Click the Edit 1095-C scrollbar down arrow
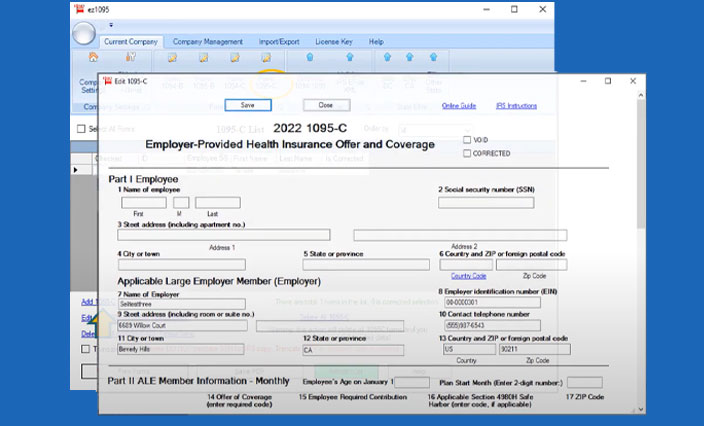704x426 pixels. [x=641, y=409]
